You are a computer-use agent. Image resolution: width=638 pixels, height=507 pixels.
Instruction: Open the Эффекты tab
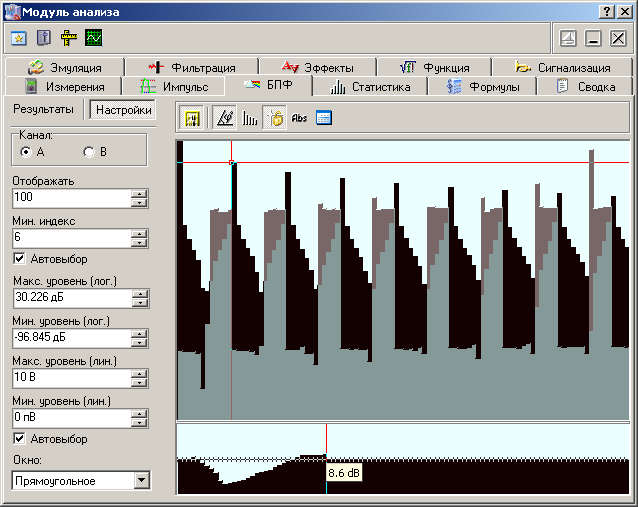click(318, 68)
